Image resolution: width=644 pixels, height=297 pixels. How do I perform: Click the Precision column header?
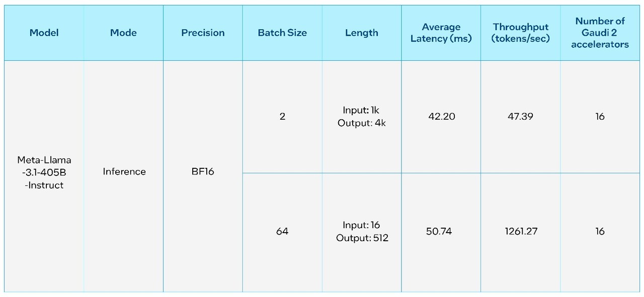pyautogui.click(x=203, y=33)
